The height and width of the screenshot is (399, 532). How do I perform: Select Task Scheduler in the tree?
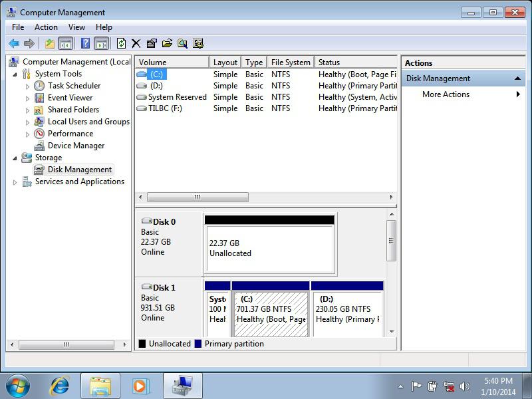[x=74, y=86]
